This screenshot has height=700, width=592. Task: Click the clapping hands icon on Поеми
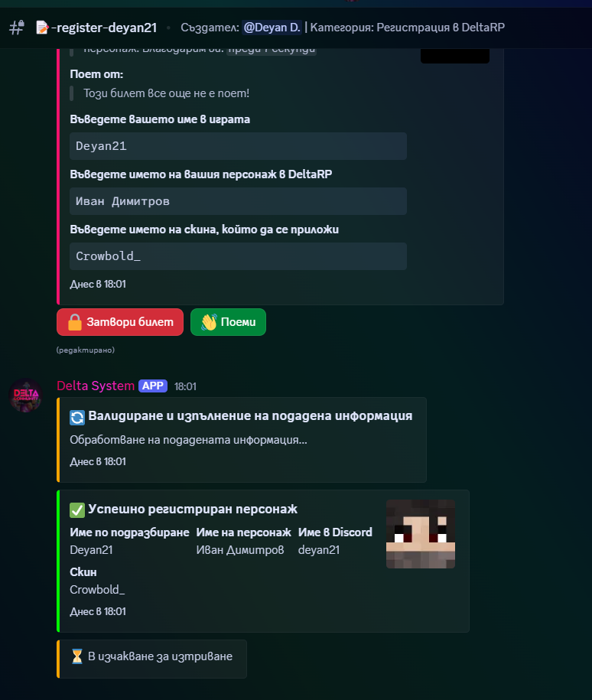pyautogui.click(x=209, y=322)
